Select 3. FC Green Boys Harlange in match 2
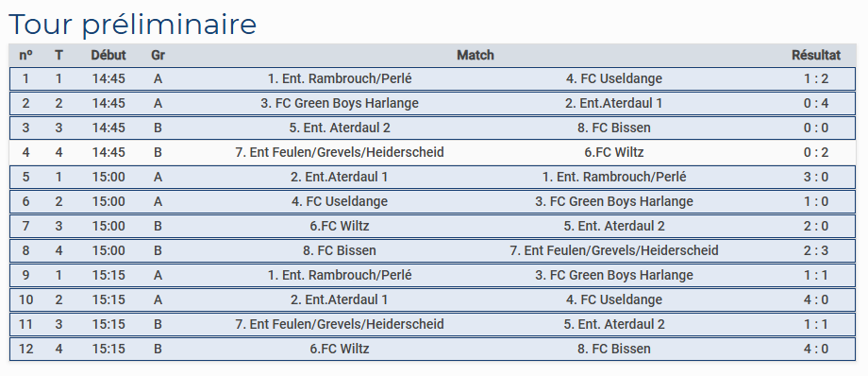This screenshot has height=376, width=868. (340, 103)
